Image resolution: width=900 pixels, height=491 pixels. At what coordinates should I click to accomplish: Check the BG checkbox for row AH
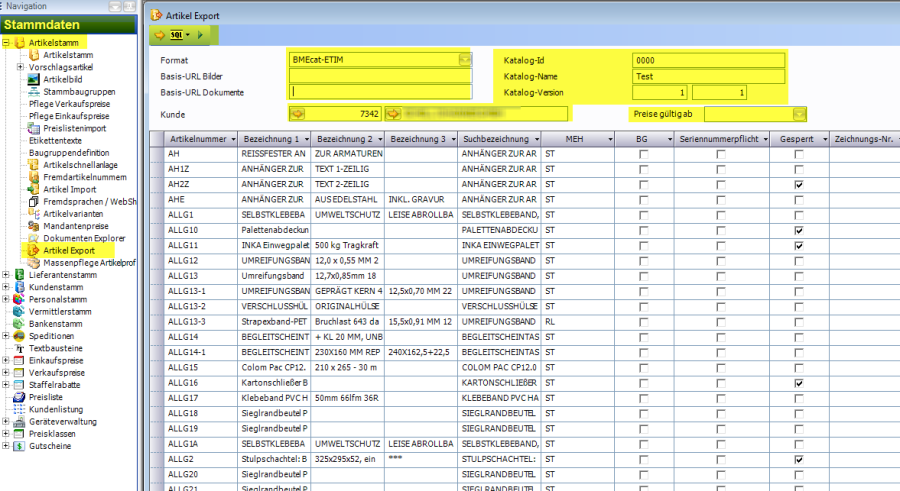click(x=643, y=155)
